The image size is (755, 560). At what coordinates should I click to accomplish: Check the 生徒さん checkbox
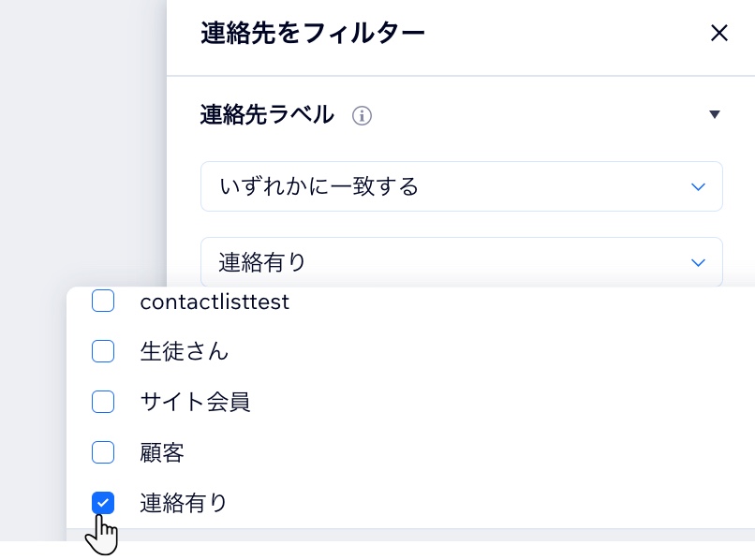pos(103,351)
